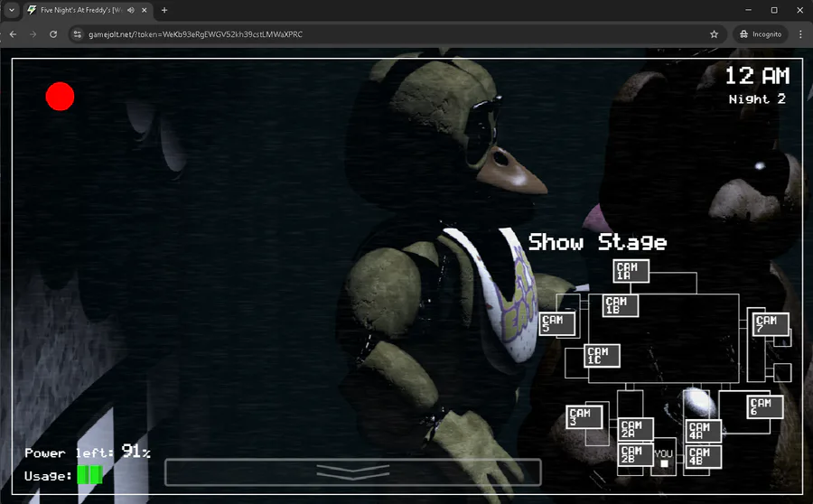
Task: Select CAM 2A camera button
Action: [x=636, y=429]
